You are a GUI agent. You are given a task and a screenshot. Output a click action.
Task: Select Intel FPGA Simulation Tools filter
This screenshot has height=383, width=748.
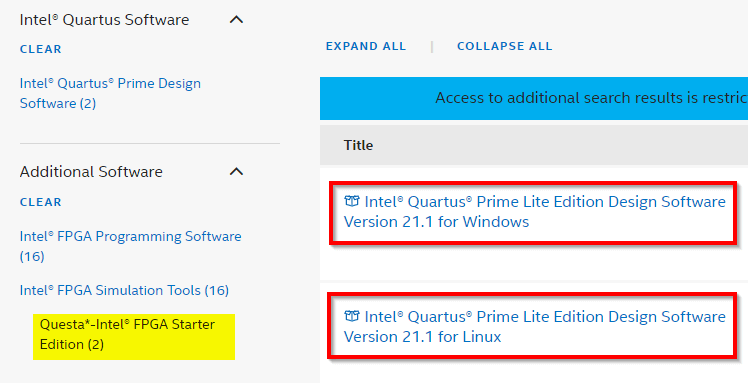click(x=124, y=290)
